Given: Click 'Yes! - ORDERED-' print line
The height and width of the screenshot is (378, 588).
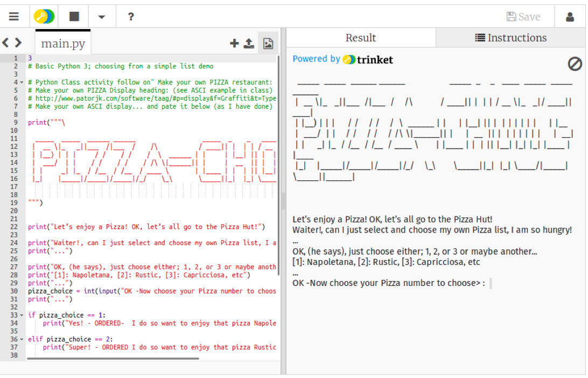Looking at the screenshot, I should coord(159,323).
